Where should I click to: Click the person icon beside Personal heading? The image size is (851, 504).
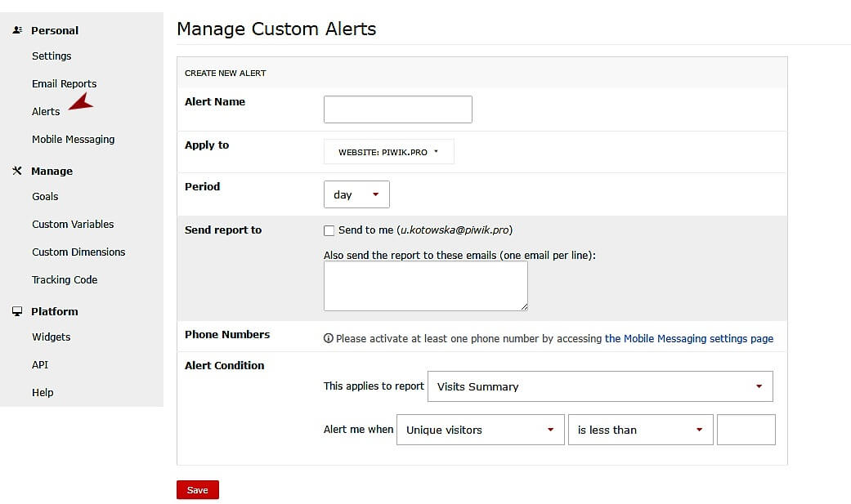pos(17,29)
